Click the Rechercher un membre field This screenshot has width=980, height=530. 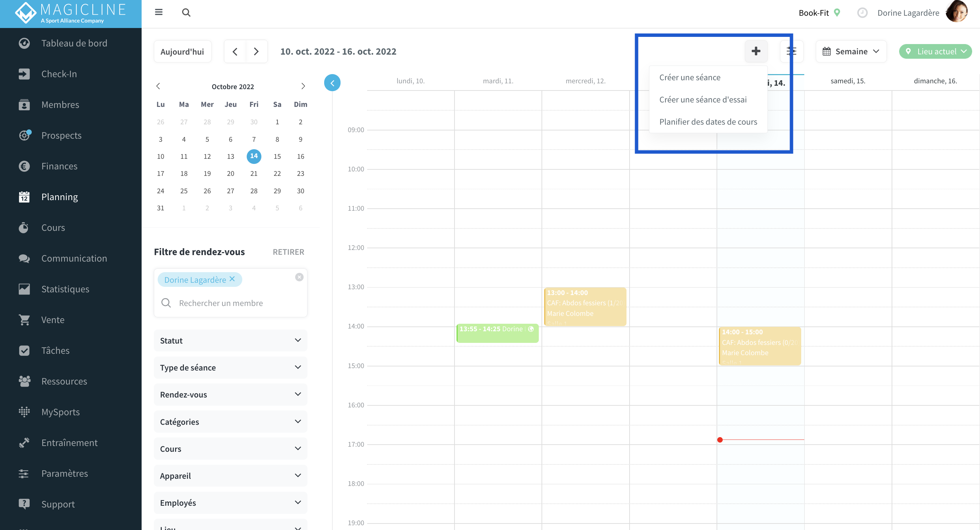231,303
